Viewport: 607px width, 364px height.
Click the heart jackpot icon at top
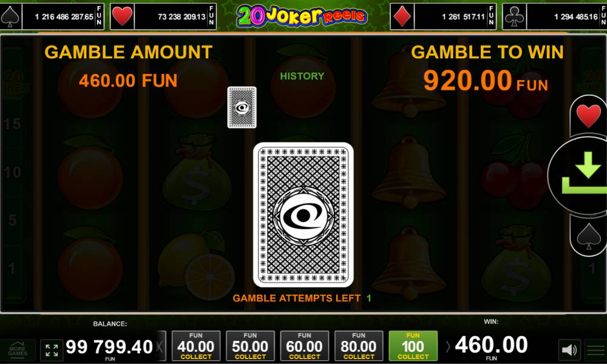122,16
